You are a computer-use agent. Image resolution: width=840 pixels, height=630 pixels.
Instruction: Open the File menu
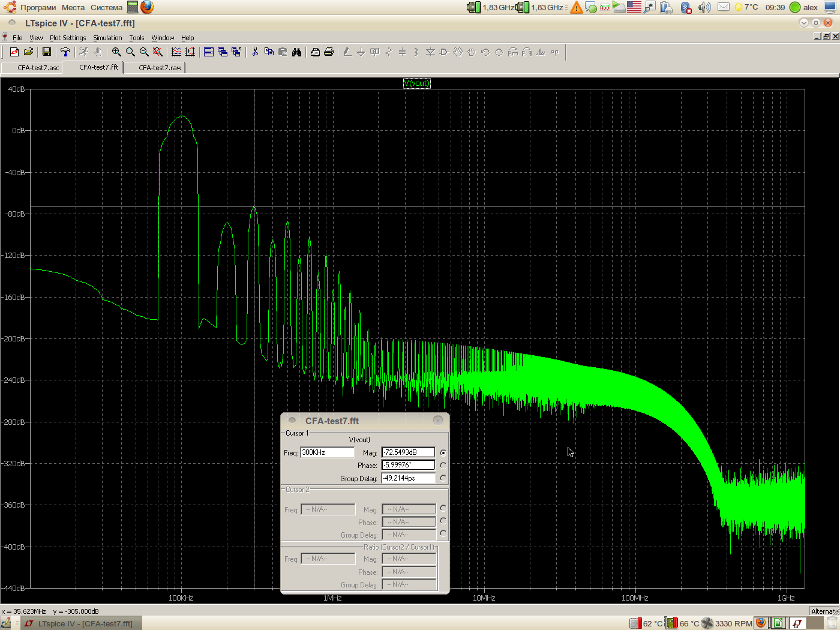click(x=17, y=38)
